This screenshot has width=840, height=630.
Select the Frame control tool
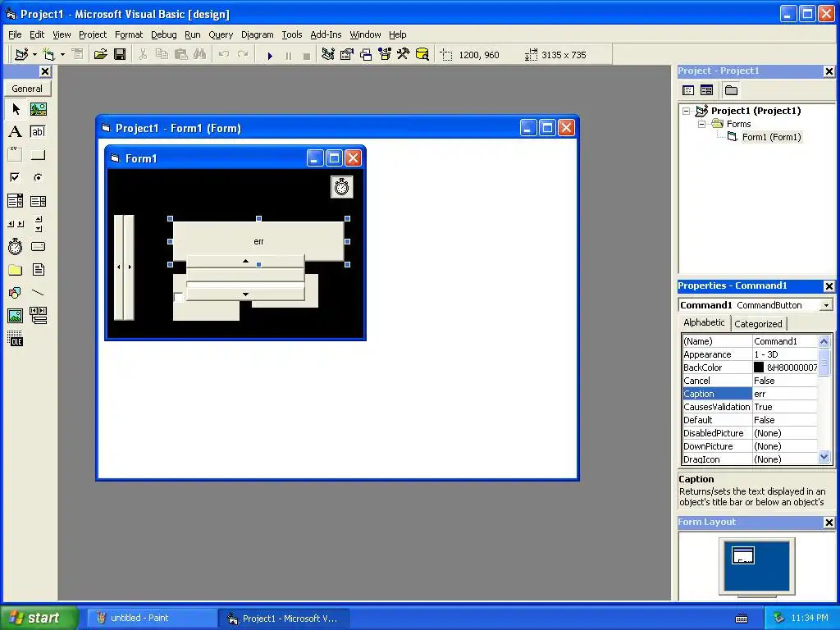[16, 154]
